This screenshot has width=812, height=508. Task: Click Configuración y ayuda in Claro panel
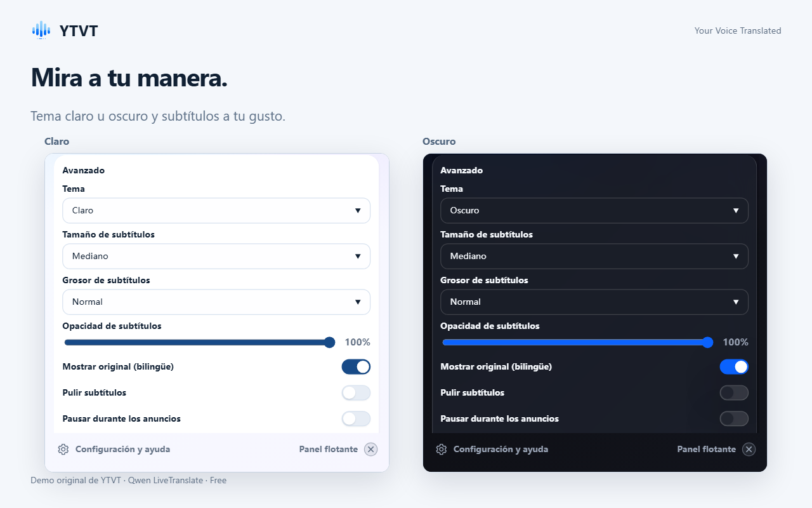point(122,449)
